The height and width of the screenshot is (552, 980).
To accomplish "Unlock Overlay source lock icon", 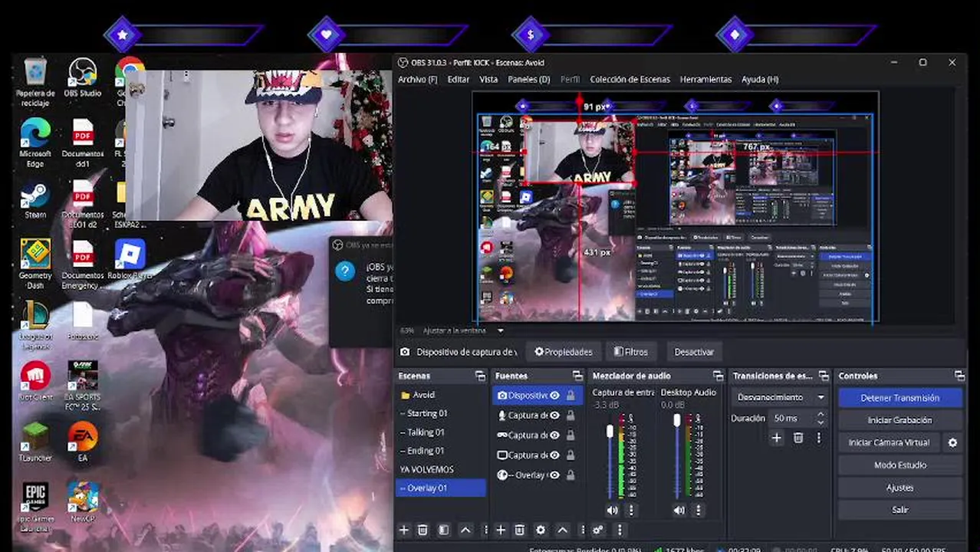I will coord(571,475).
